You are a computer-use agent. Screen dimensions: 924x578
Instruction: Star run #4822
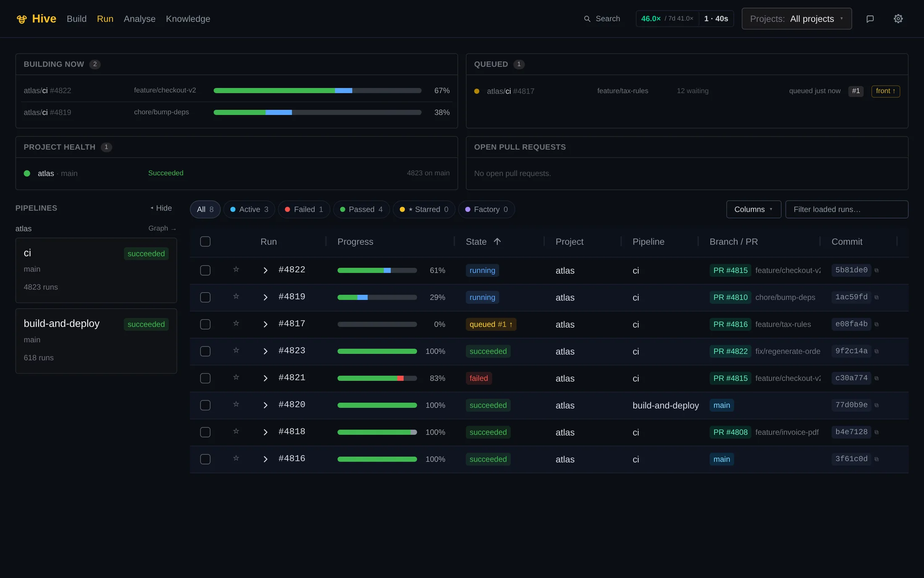tap(236, 270)
